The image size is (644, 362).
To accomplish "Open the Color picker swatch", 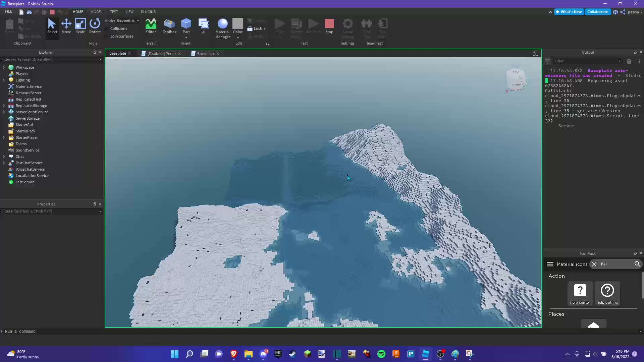I will 237,24.
